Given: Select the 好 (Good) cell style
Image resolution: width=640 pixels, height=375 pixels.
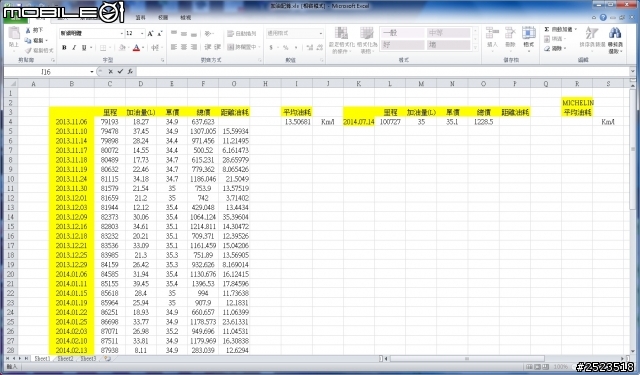Looking at the screenshot, I should [402, 45].
